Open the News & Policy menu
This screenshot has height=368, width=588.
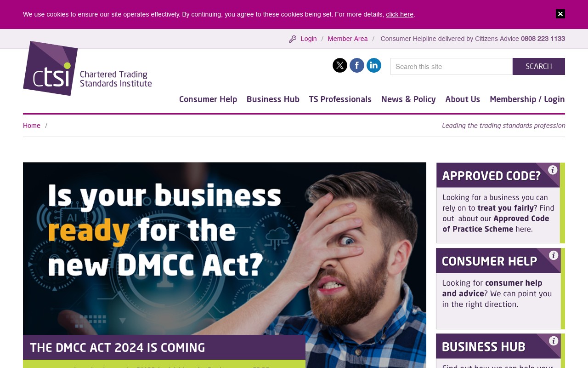pos(408,99)
